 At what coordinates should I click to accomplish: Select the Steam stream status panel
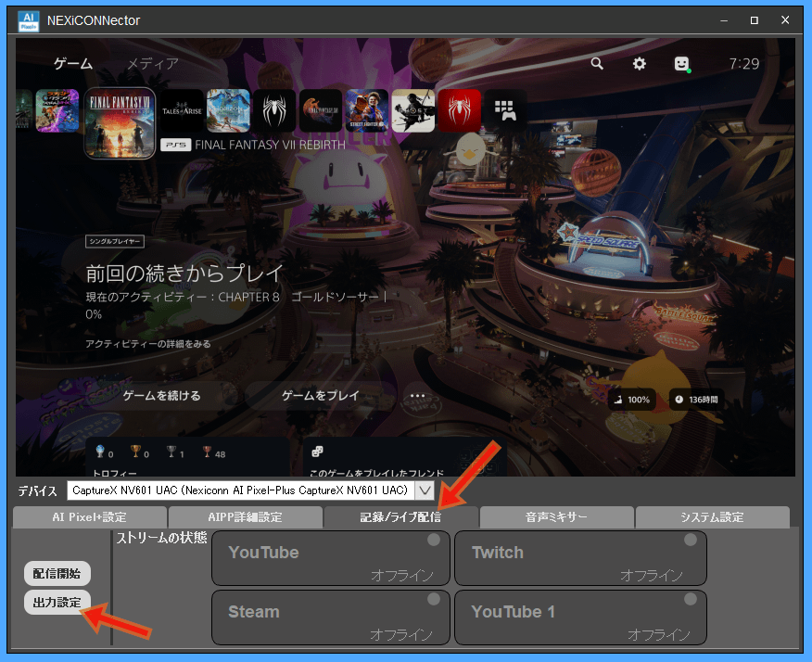[x=330, y=617]
